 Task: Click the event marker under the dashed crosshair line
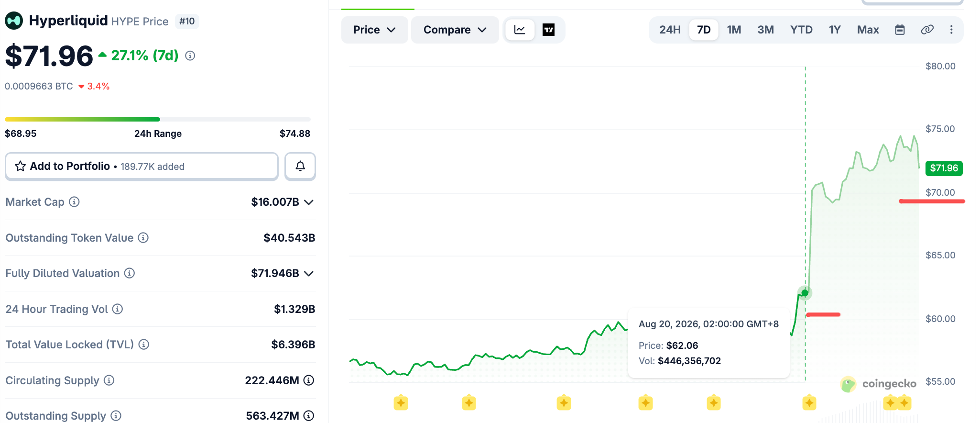(x=809, y=403)
